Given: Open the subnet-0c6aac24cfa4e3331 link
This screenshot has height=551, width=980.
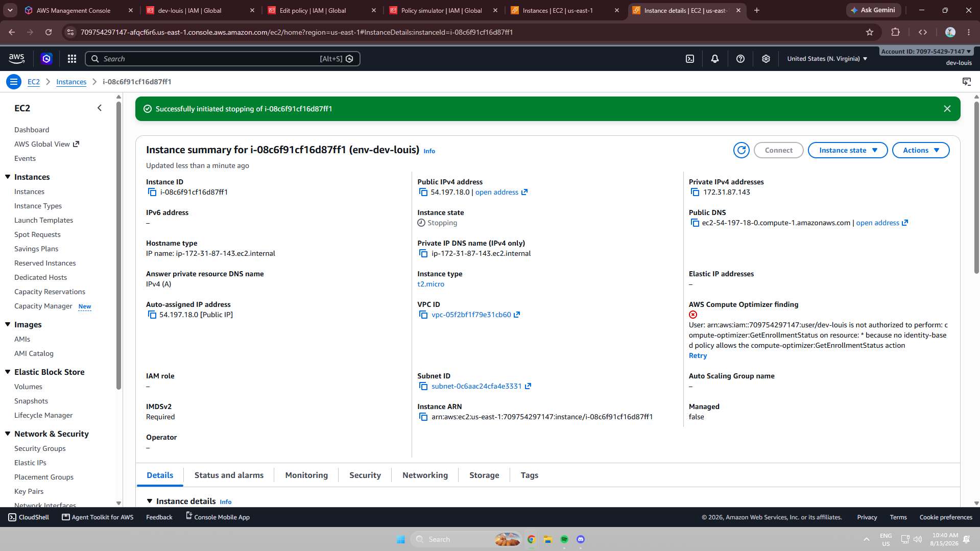Looking at the screenshot, I should (x=476, y=387).
